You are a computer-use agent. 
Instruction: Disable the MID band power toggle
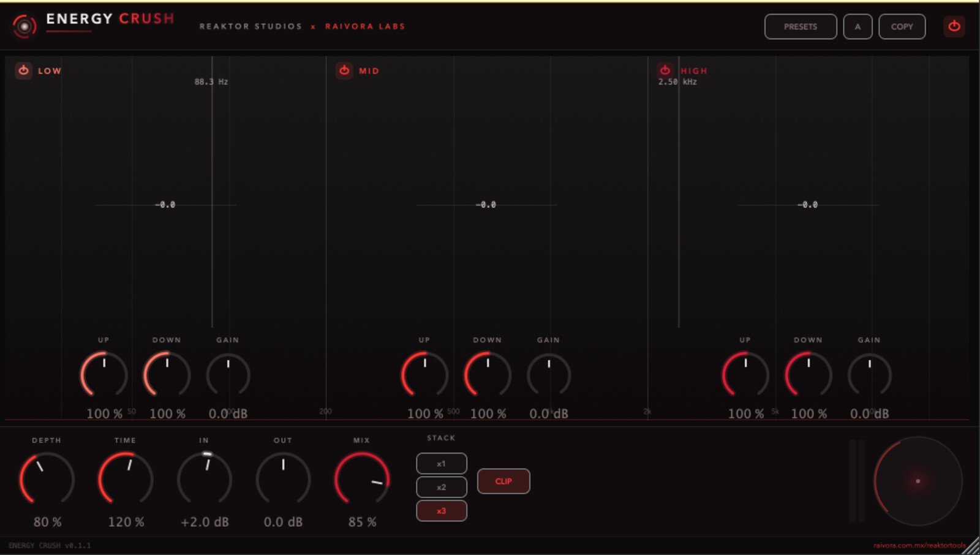(x=344, y=70)
